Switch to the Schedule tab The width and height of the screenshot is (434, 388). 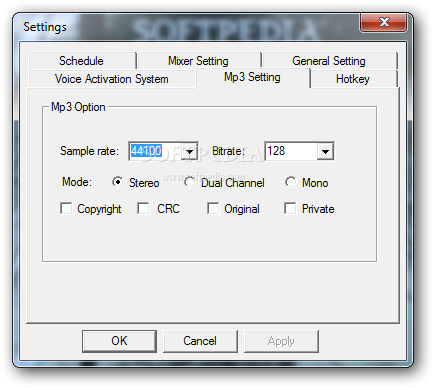pyautogui.click(x=82, y=61)
